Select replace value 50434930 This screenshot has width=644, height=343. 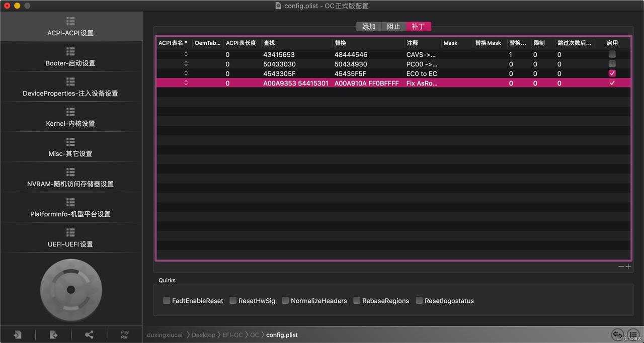[x=351, y=64]
